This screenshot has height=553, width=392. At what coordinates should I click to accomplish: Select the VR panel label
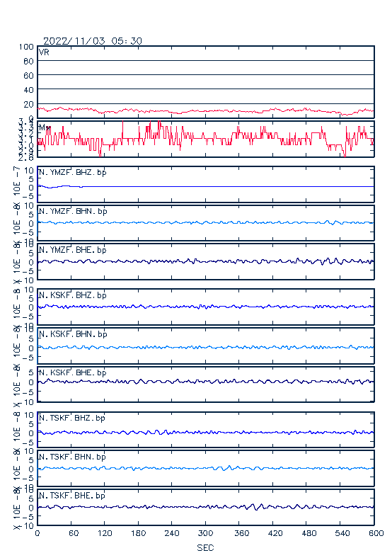point(44,52)
